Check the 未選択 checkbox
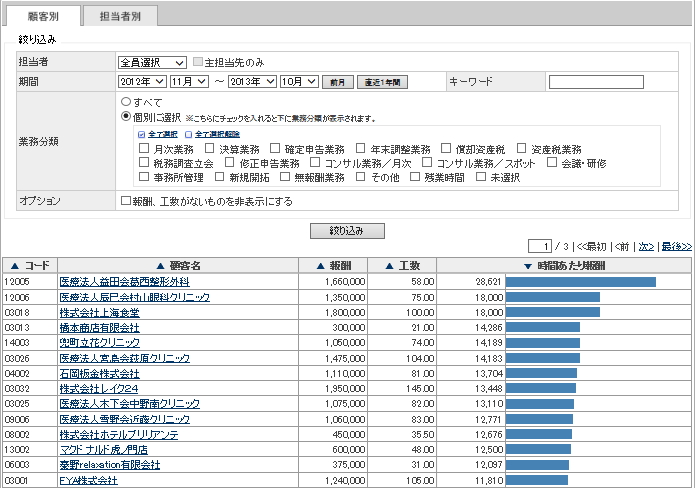697x488 pixels. point(481,176)
